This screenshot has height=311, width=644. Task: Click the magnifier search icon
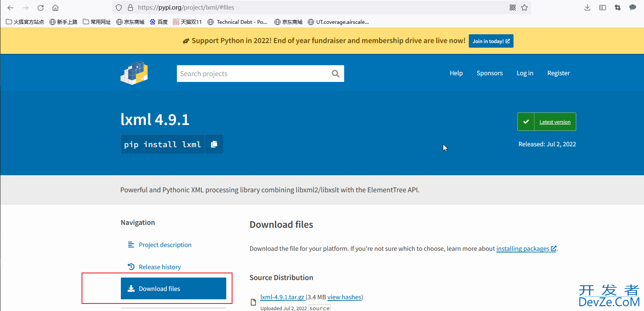coord(335,74)
